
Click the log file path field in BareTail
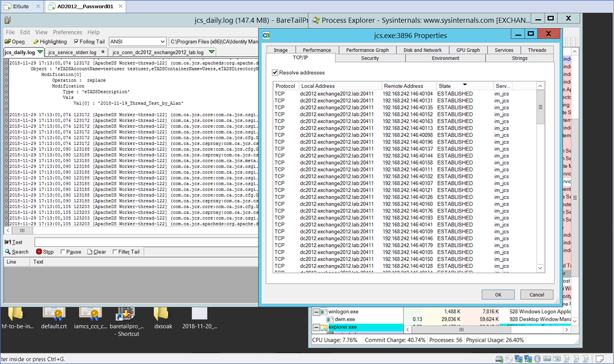click(214, 42)
